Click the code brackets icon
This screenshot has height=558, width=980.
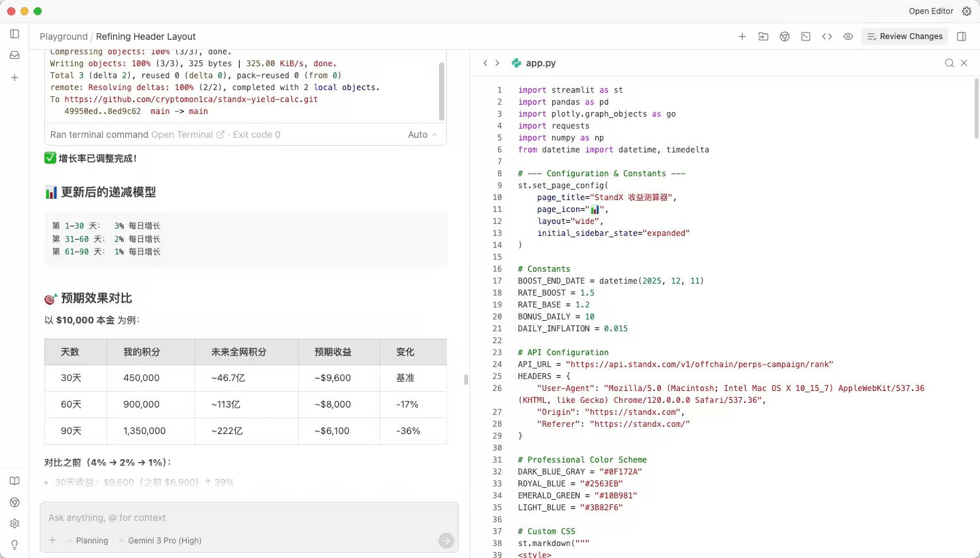(827, 36)
